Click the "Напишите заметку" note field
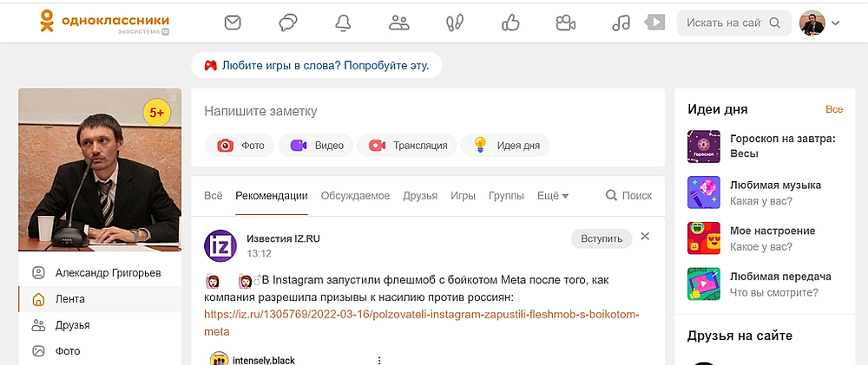Image resolution: width=868 pixels, height=365 pixels. [428, 111]
